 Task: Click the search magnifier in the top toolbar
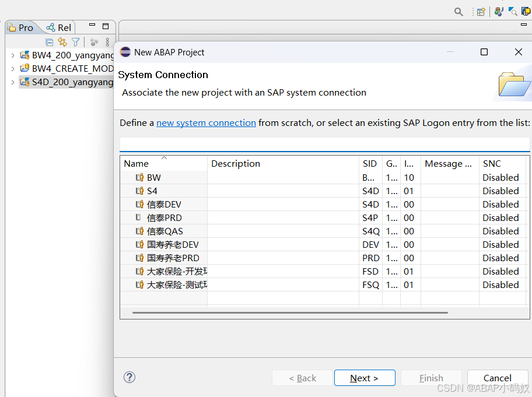point(459,12)
